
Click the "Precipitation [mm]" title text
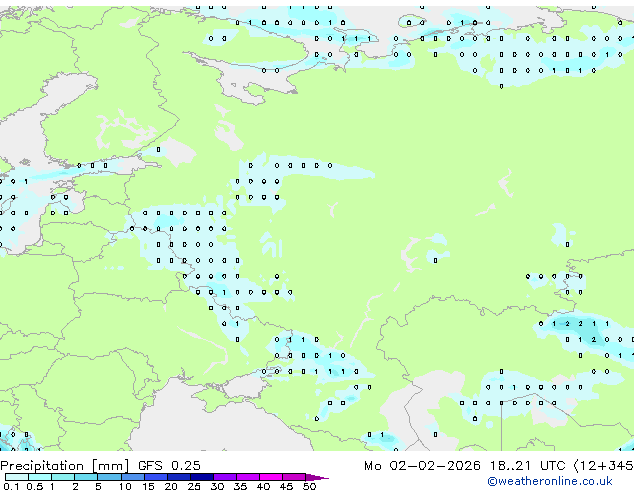click(65, 466)
